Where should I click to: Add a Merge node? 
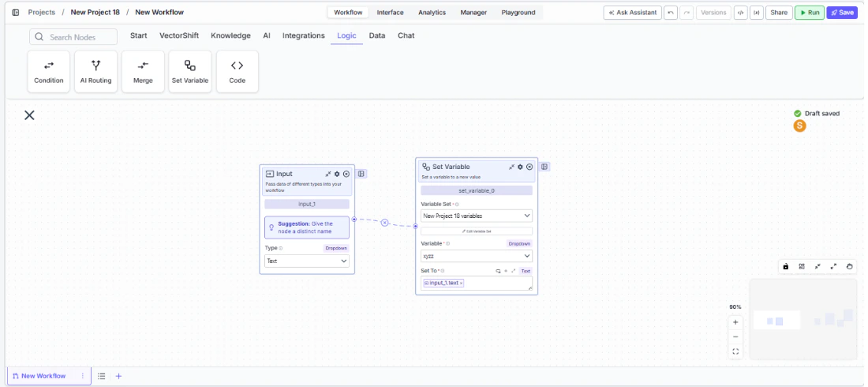point(143,72)
